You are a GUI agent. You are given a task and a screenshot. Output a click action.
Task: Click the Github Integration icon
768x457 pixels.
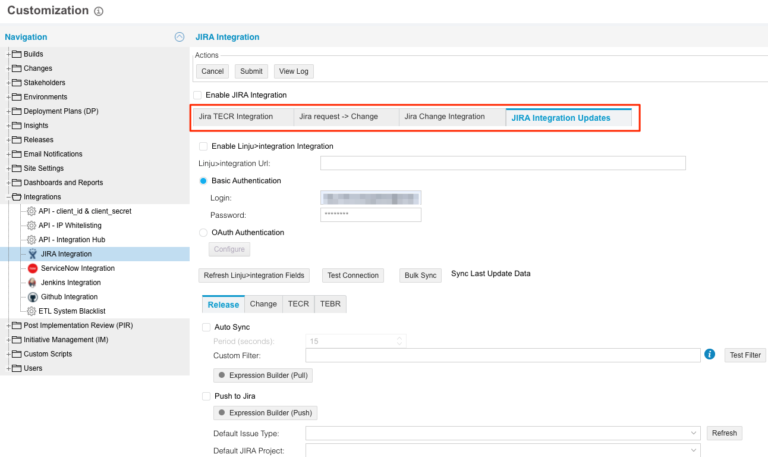click(32, 297)
